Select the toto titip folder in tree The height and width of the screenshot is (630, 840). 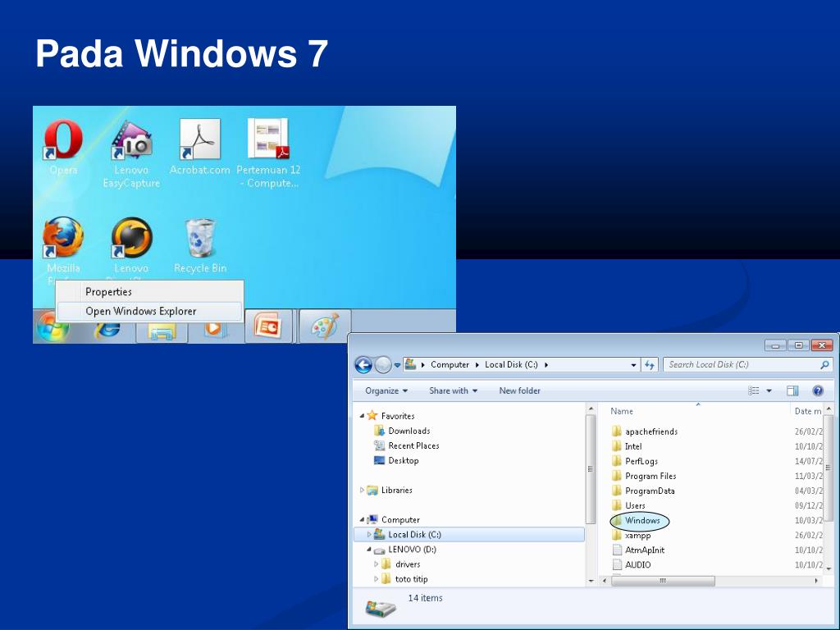tap(411, 579)
